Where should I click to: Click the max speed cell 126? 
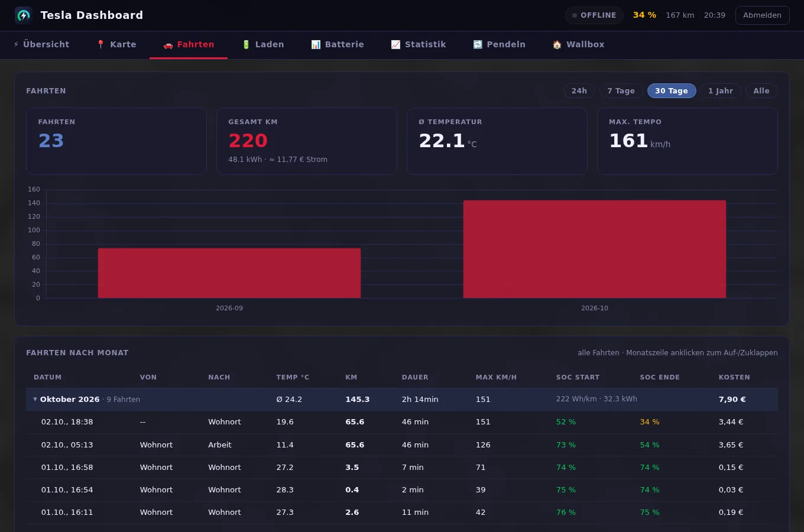[x=483, y=445]
